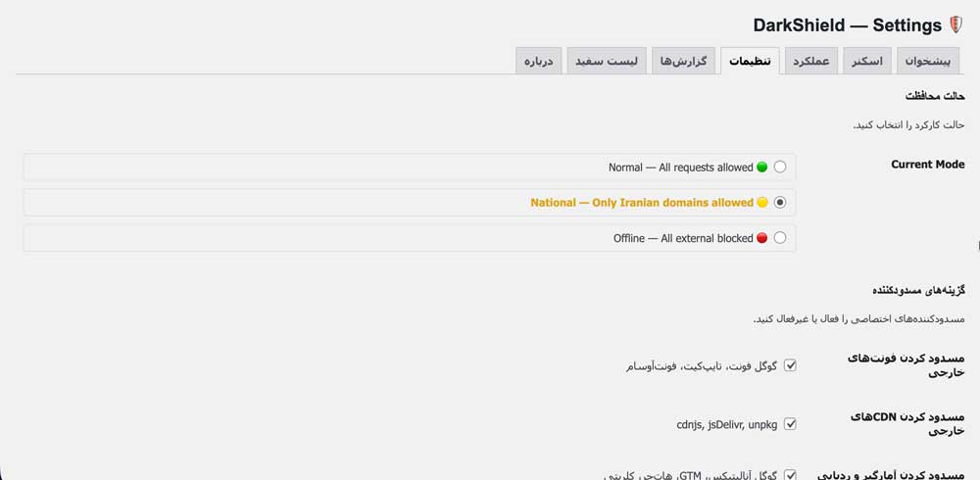The image size is (980, 480).
Task: Open the درباره tab
Action: click(538, 61)
